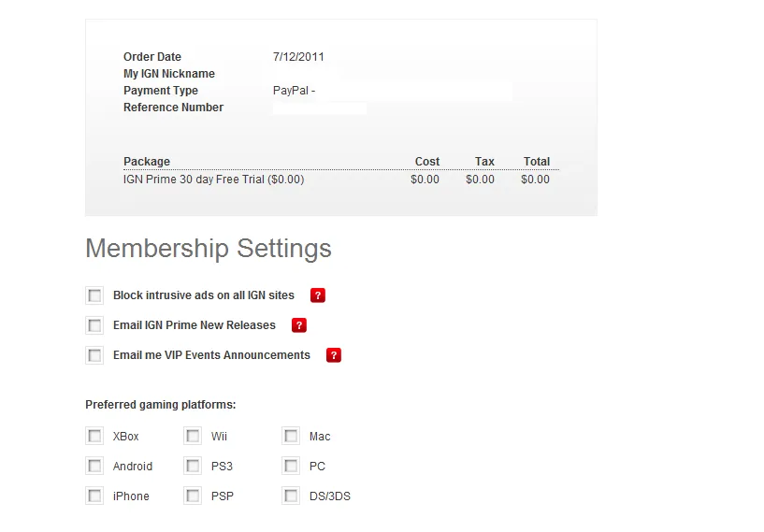
Task: Select the PSP platform checkbox
Action: (x=193, y=496)
